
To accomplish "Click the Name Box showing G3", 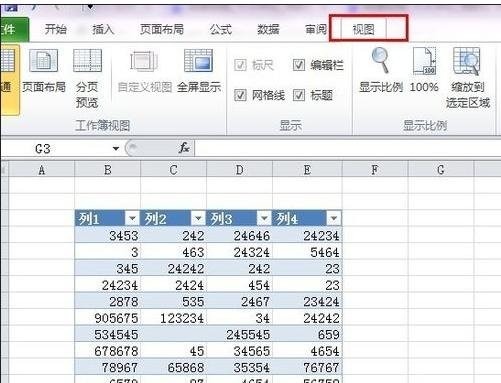I will coord(60,148).
